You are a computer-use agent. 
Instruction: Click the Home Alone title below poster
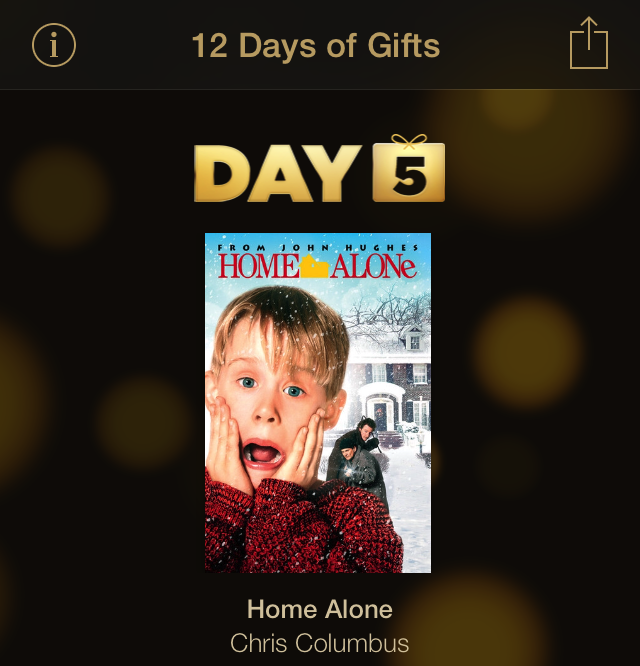(320, 609)
